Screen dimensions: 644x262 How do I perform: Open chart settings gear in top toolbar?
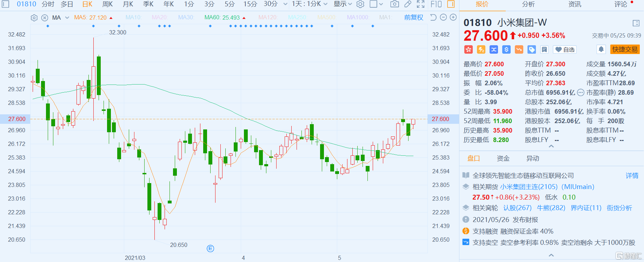click(x=360, y=4)
